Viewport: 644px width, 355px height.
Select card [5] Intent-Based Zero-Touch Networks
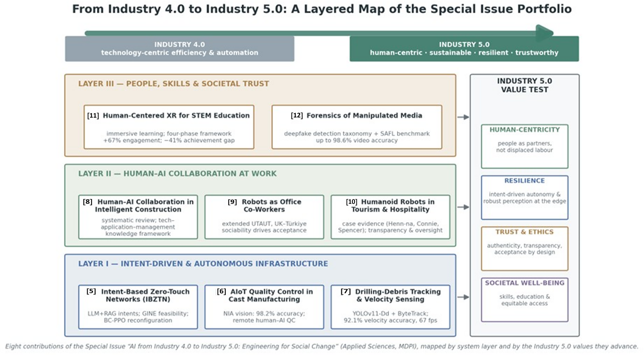[x=138, y=307]
